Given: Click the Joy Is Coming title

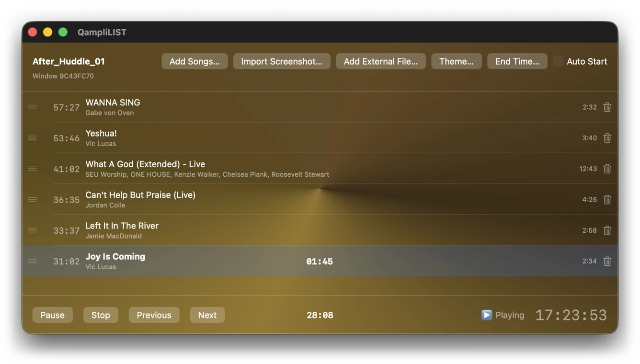Looking at the screenshot, I should [x=115, y=257].
